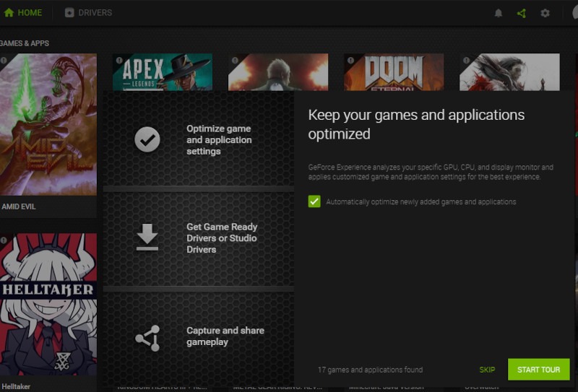
Task: Click the info icon on Doom Eternal tile
Action: [x=350, y=61]
